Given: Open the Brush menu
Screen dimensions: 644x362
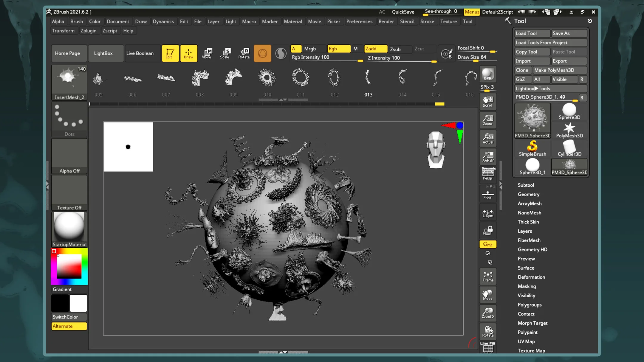Looking at the screenshot, I should pos(77,21).
